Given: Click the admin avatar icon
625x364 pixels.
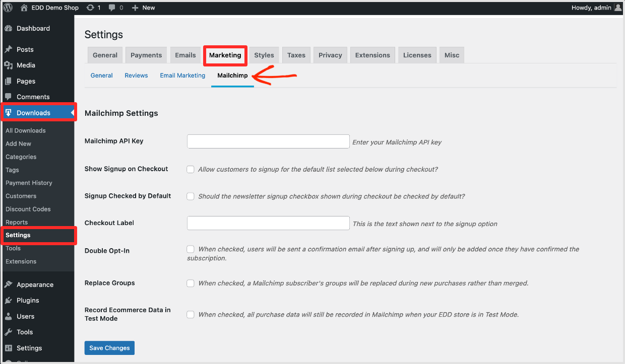Looking at the screenshot, I should [618, 8].
